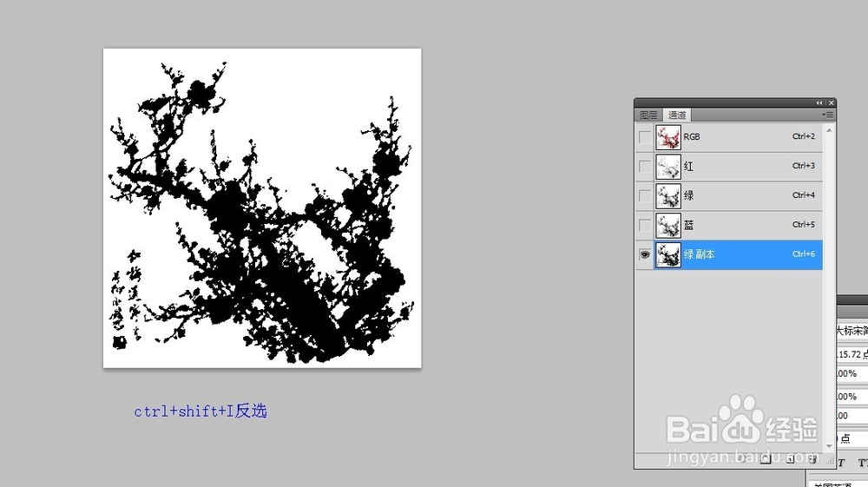The image size is (868, 487).
Task: Toggle visibility of the 蓝 channel
Action: click(x=645, y=225)
